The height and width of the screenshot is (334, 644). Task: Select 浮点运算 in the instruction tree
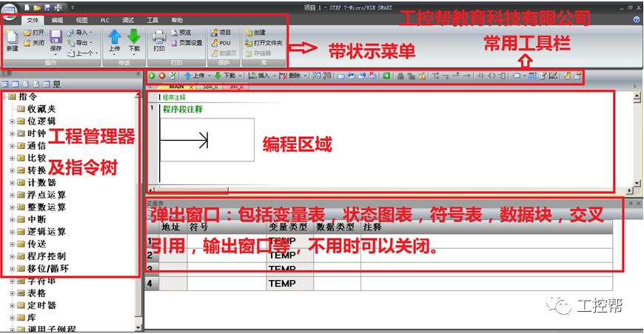click(x=47, y=195)
